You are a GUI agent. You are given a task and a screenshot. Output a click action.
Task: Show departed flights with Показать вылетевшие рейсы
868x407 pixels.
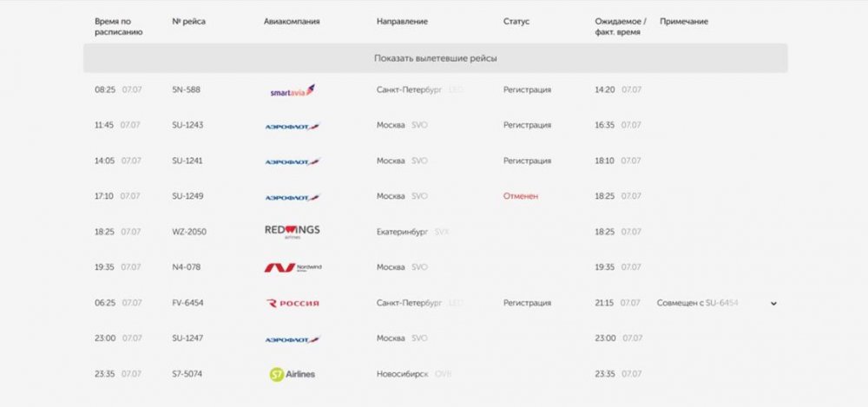coord(435,58)
